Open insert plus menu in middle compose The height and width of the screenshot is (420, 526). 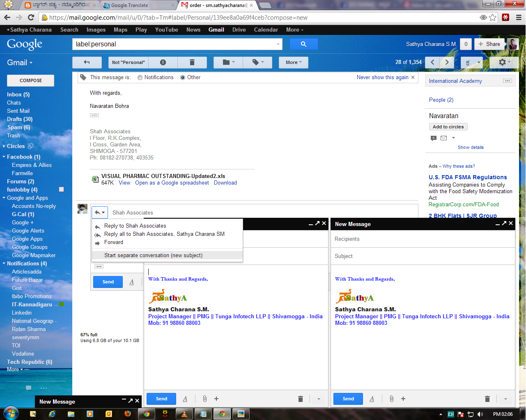[x=216, y=399]
